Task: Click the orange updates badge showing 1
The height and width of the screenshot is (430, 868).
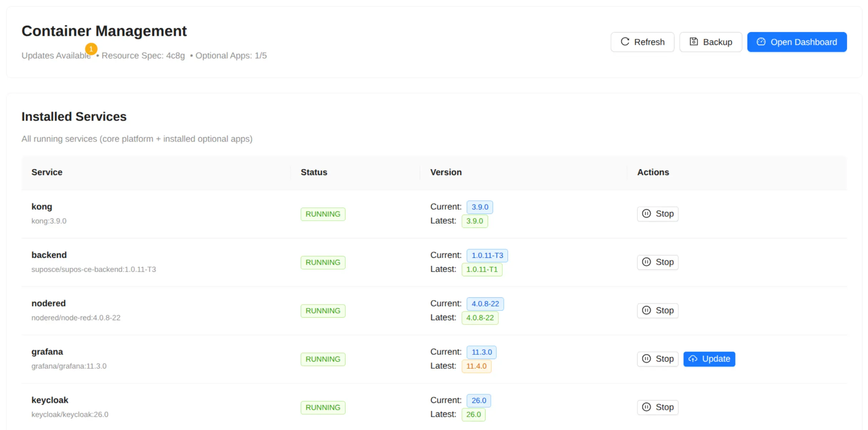Action: [x=91, y=49]
